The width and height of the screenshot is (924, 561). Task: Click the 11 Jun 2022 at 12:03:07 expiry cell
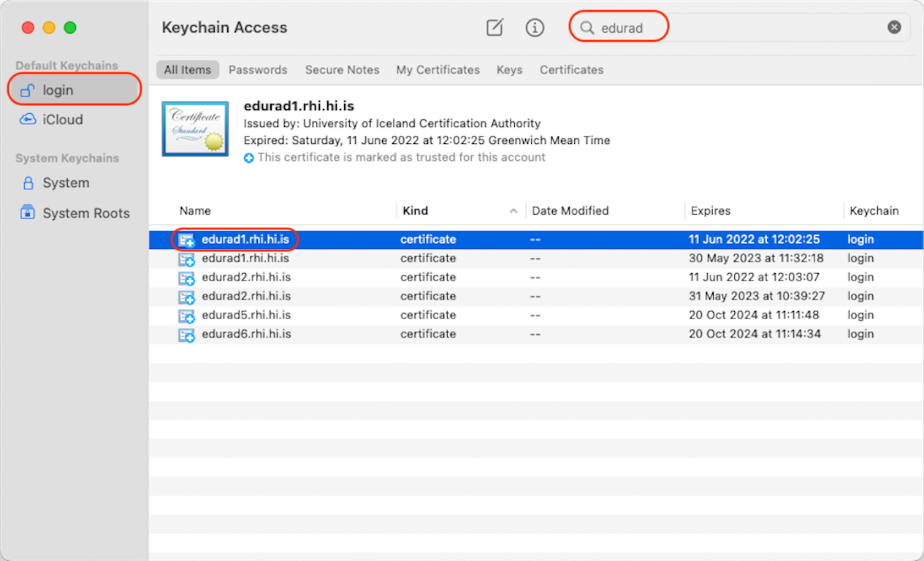pyautogui.click(x=755, y=278)
